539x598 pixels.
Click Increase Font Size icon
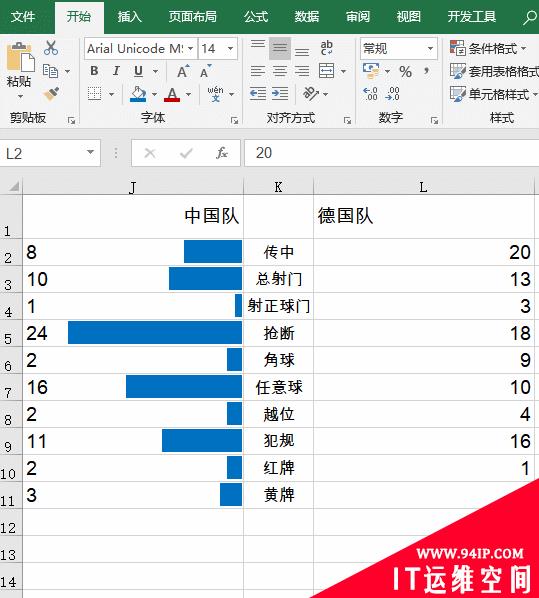(183, 71)
